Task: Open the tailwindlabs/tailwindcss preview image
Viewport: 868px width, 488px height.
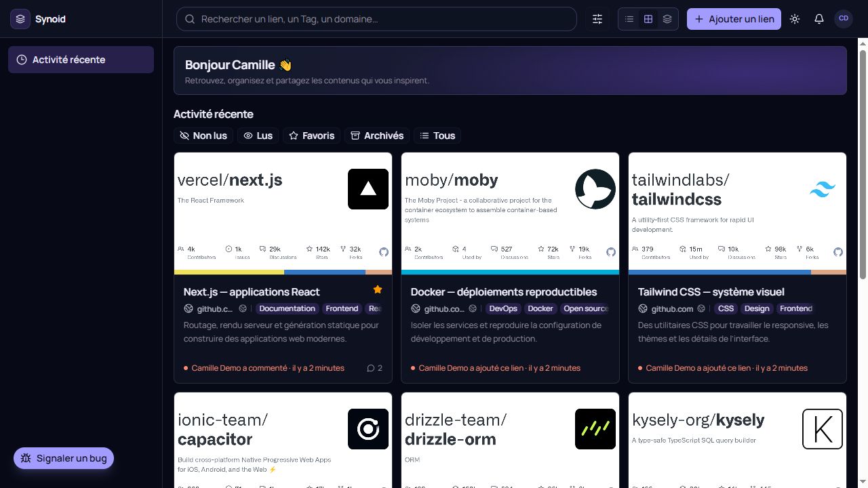Action: [x=737, y=213]
